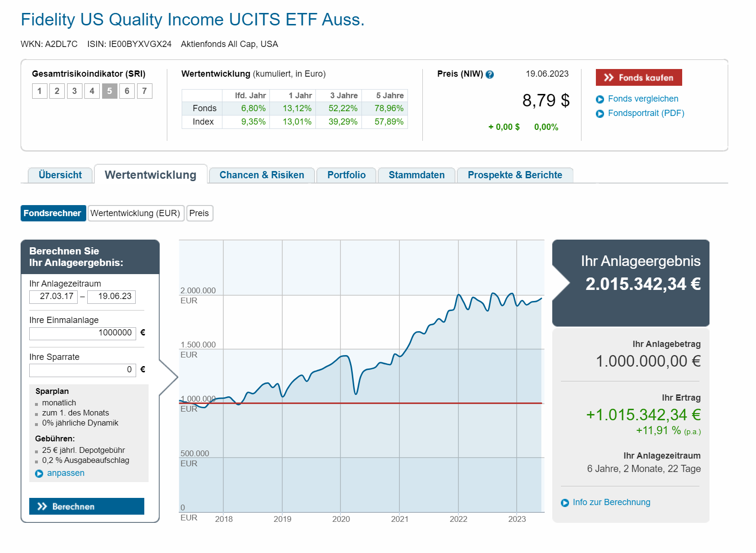Click the annual return +11,91 %

point(659,430)
